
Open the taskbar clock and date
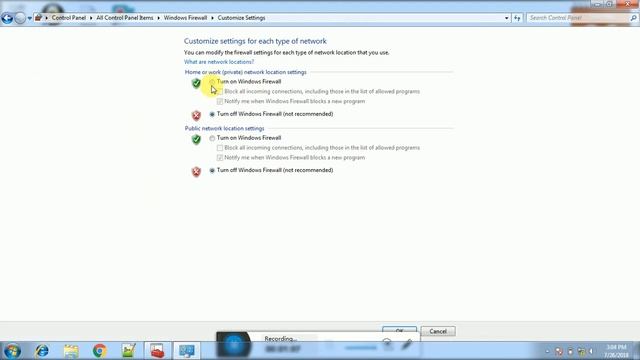(x=616, y=351)
